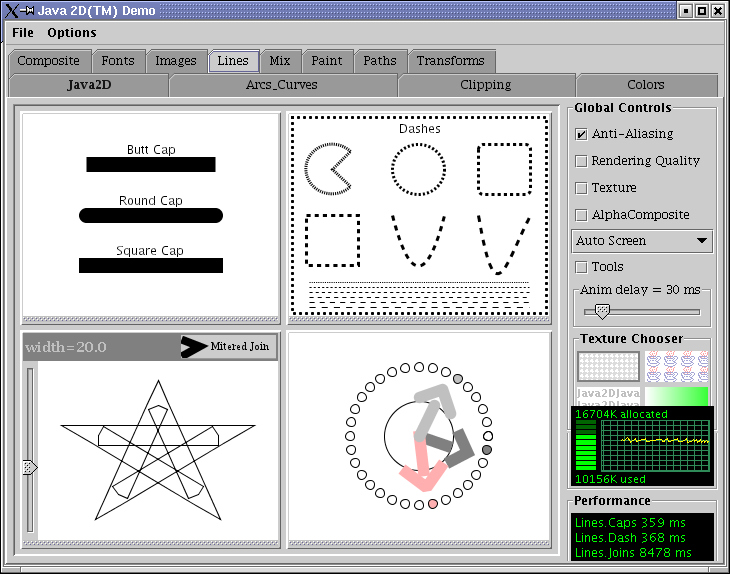The image size is (730, 574).
Task: Expand the Auto Screen dropdown
Action: coord(642,241)
